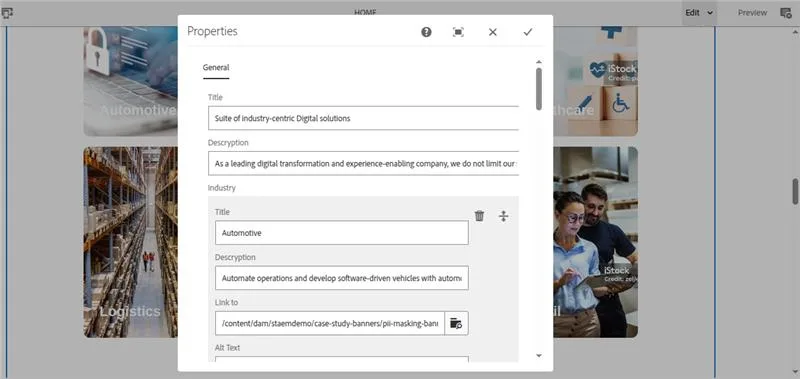The width and height of the screenshot is (800, 379).
Task: Click the Industry section label
Action: pos(221,188)
